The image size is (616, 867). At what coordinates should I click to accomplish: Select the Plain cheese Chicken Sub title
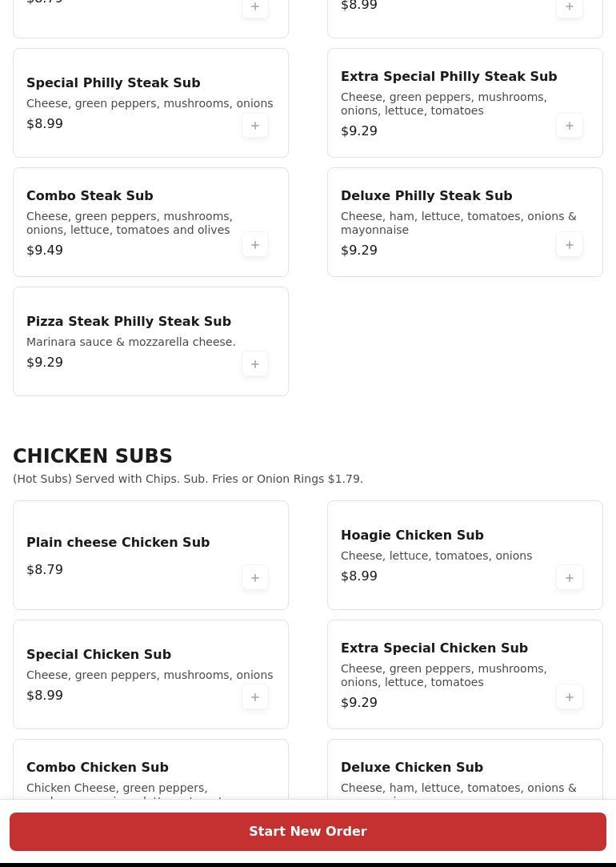118,543
